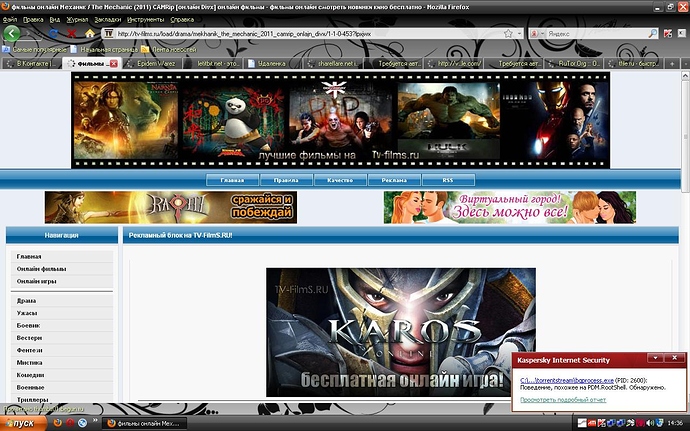Open the 'сражайся и побеждай' game banner
This screenshot has height=431, width=690.
tap(171, 207)
